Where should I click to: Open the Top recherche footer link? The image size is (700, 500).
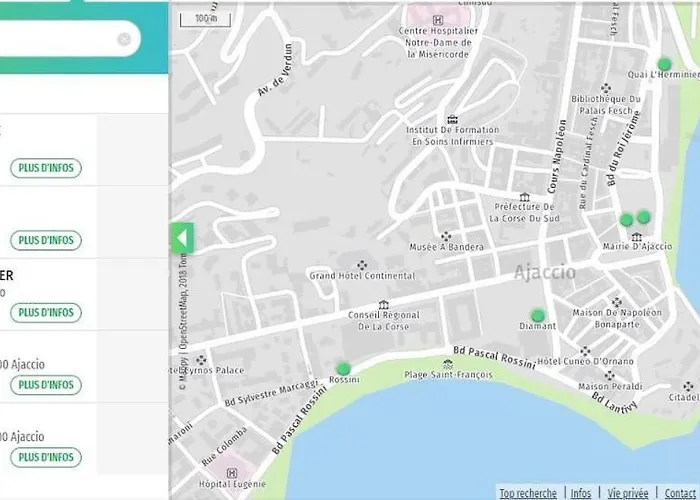(x=528, y=493)
